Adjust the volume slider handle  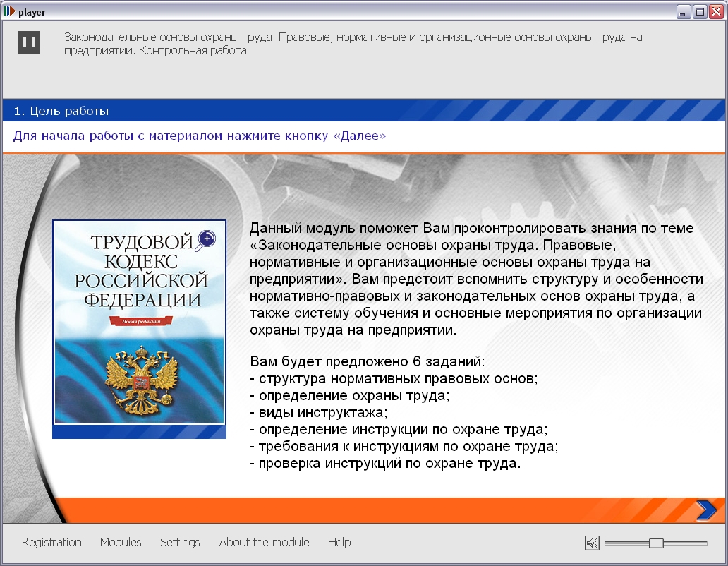(656, 543)
